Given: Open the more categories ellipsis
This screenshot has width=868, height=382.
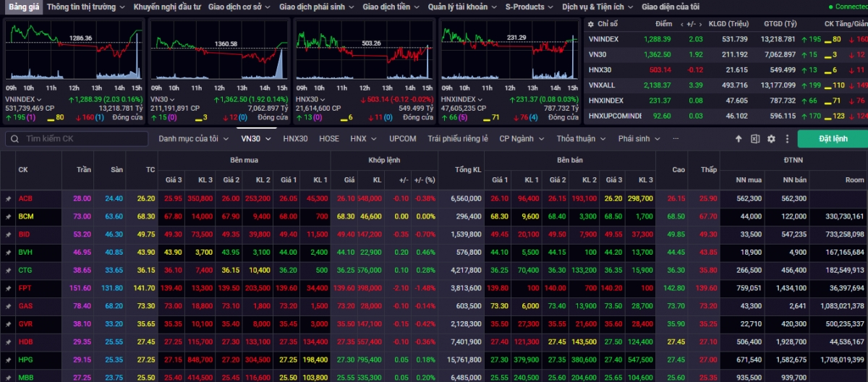Looking at the screenshot, I should click(676, 138).
